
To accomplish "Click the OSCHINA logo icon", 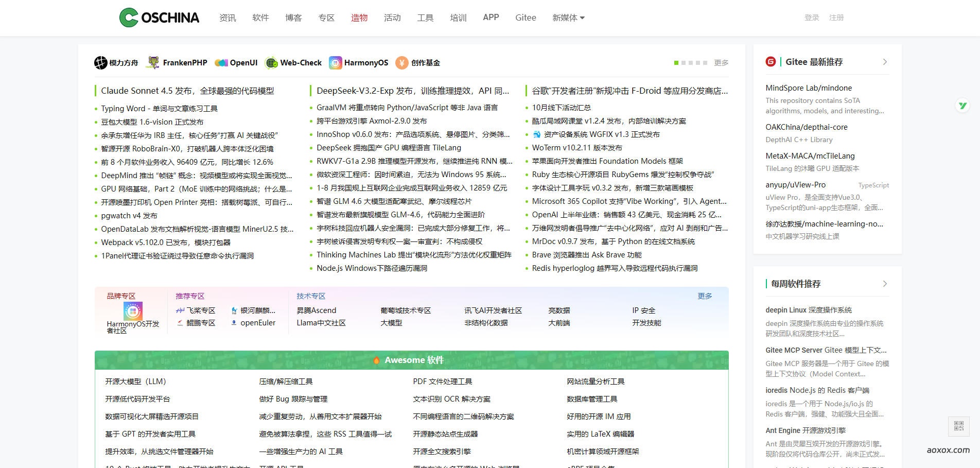I will click(129, 18).
